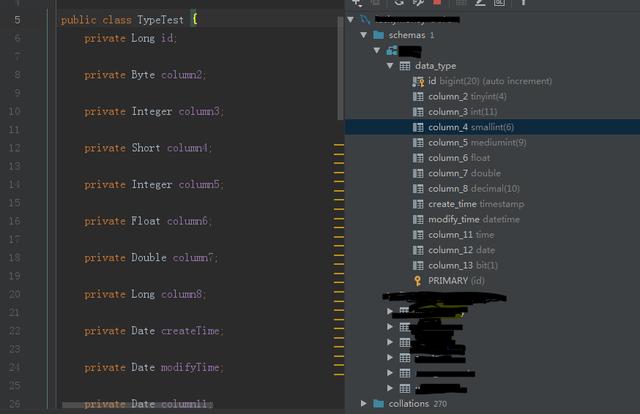The width and height of the screenshot is (640, 414).
Task: Click the 'public' keyword on line 5
Action: click(78, 20)
